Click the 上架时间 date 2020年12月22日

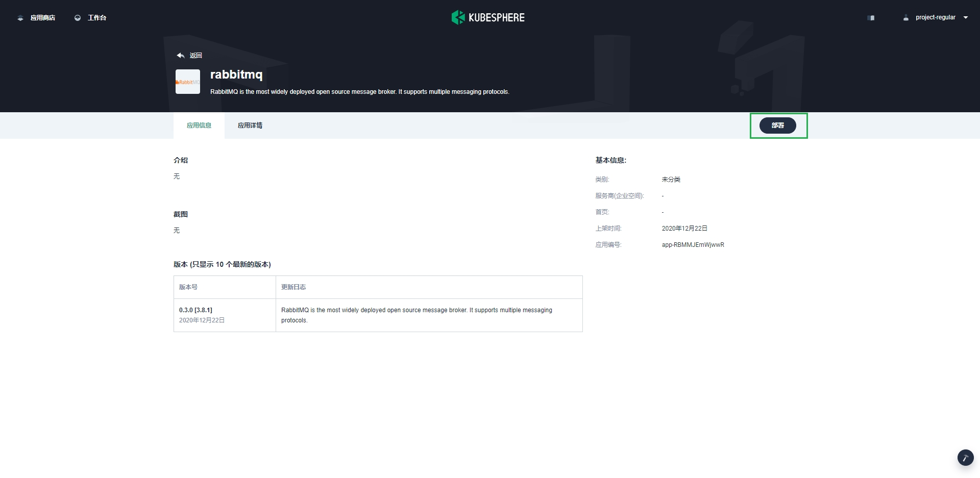(x=684, y=229)
